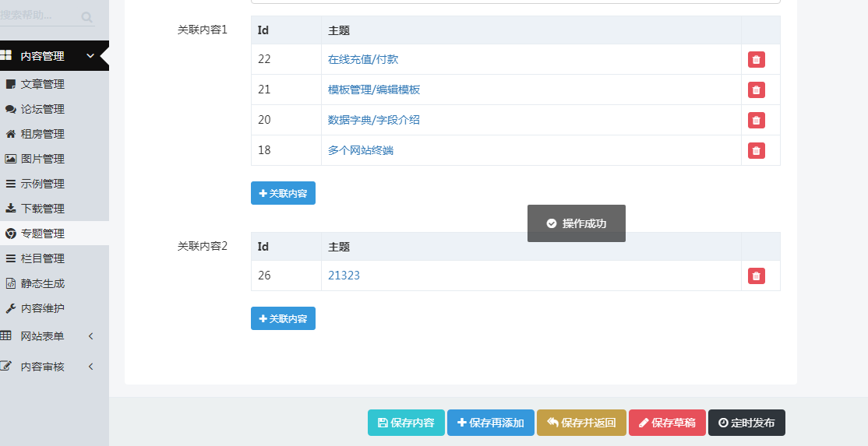Viewport: 868px width, 446px height.
Task: Click the 租房管理 home icon
Action: coord(11,134)
